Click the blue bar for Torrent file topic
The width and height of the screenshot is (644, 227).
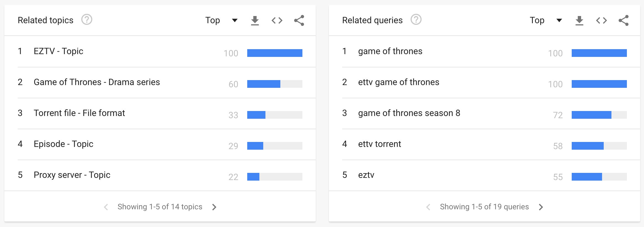click(x=256, y=115)
